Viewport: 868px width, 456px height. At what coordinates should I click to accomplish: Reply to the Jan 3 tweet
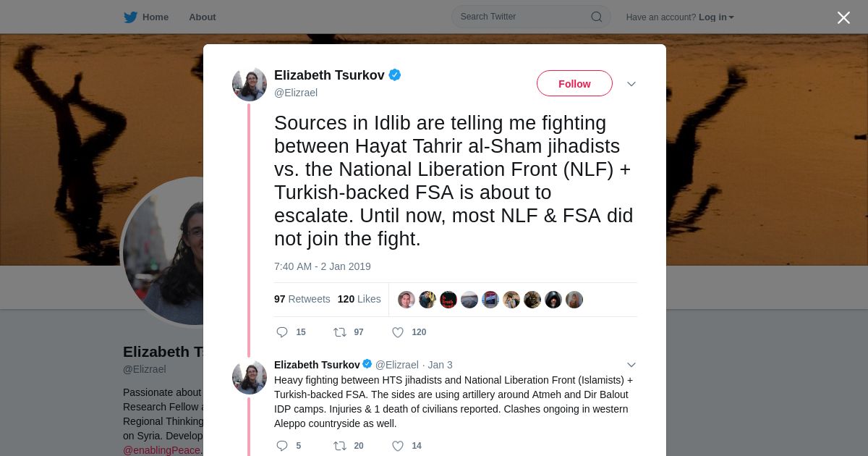(x=282, y=446)
